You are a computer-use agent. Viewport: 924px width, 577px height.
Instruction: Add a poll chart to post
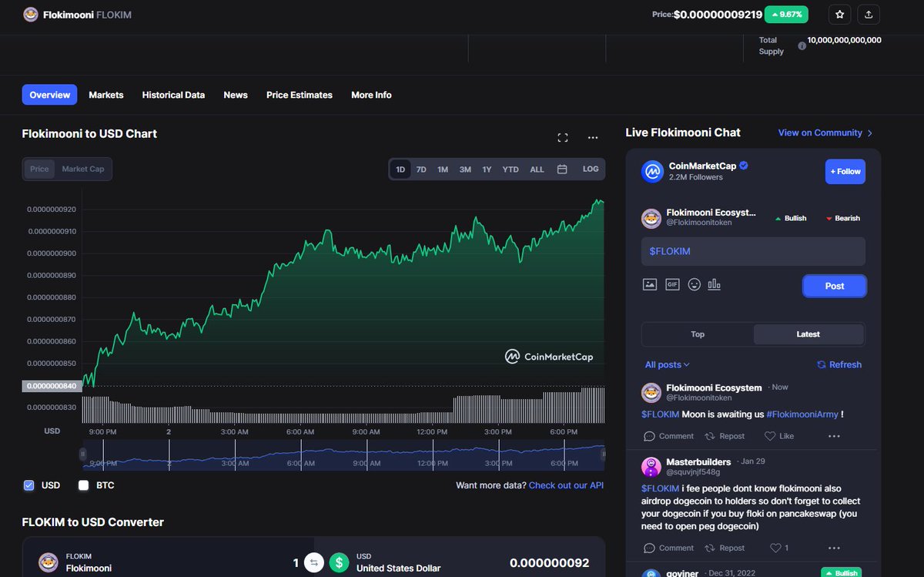click(x=715, y=284)
